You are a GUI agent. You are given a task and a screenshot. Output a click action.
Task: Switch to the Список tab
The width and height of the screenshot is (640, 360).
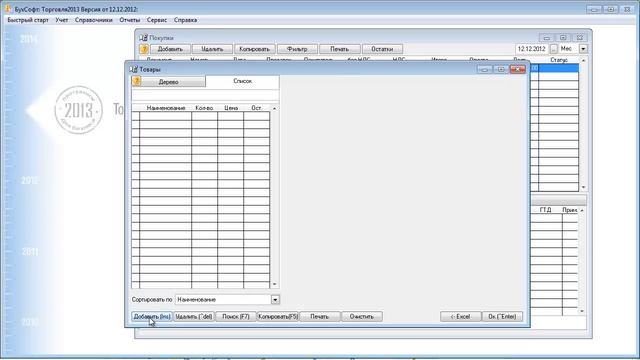coord(242,81)
